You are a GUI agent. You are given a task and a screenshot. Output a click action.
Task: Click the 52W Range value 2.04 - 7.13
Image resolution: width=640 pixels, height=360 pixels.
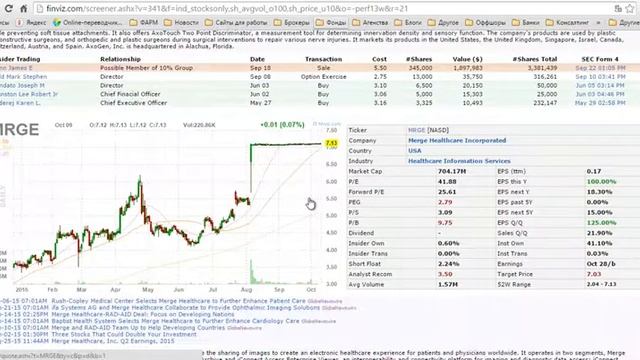pyautogui.click(x=601, y=284)
